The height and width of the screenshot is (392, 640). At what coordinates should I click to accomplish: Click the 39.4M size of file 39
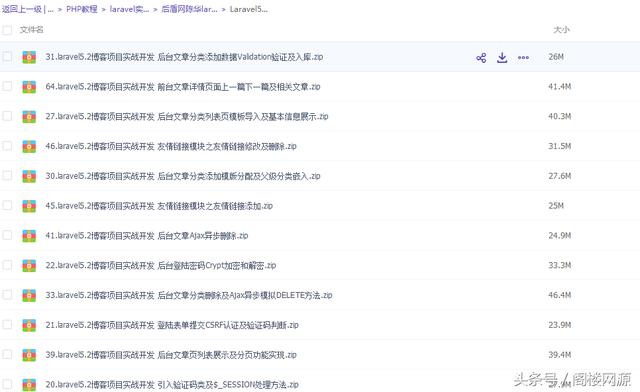pyautogui.click(x=560, y=355)
